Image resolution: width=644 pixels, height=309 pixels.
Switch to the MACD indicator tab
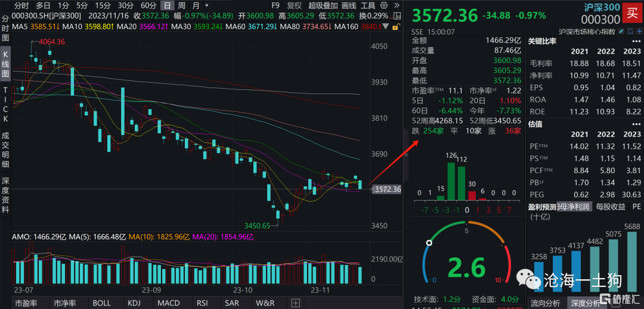[169, 303]
